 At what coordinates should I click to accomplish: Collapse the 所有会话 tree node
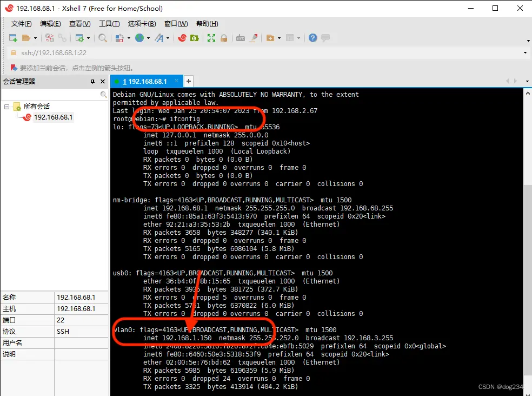coord(6,107)
